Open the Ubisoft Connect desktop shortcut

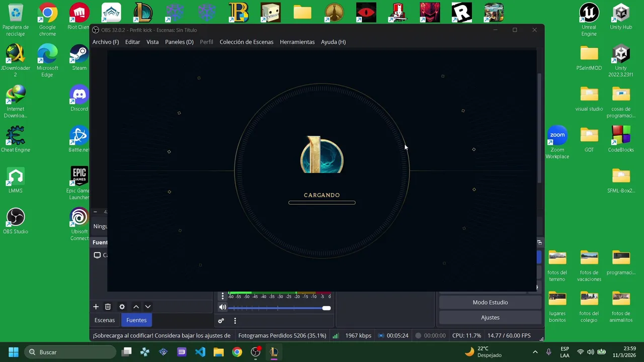tap(79, 225)
